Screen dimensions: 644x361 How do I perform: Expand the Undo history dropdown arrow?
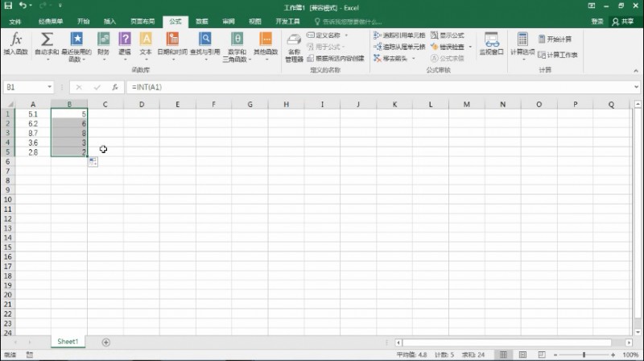click(x=31, y=6)
